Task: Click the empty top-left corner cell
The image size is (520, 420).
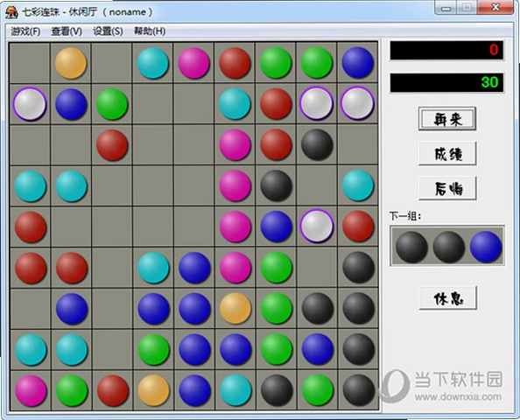Action: [30, 63]
